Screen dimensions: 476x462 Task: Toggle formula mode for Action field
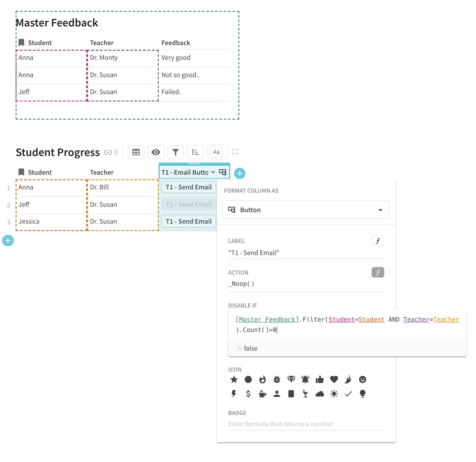[x=378, y=272]
